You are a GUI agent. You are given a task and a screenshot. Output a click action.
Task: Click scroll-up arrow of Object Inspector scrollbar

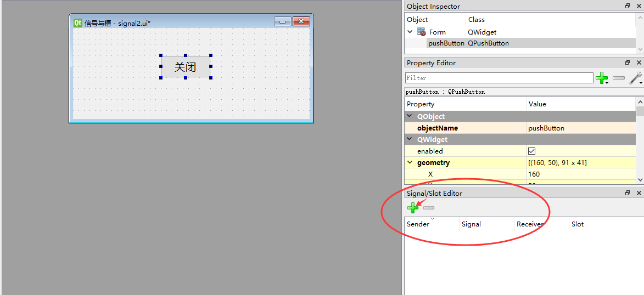640,17
